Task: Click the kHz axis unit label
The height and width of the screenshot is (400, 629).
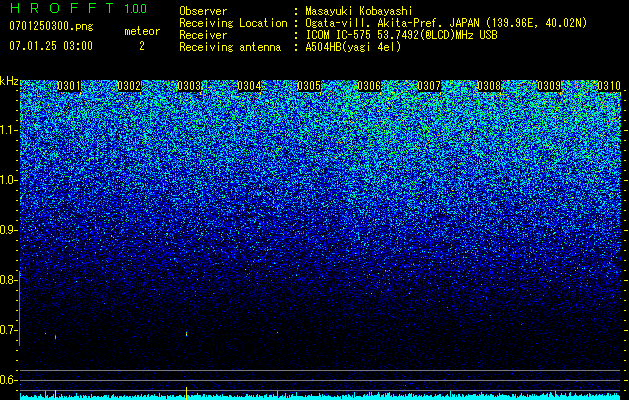Action: click(9, 81)
